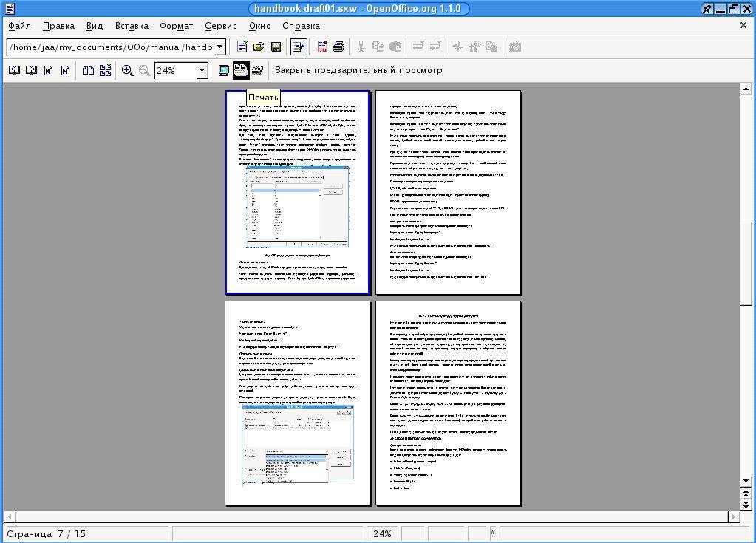Click the horizontal scrollbar left arrow
The width and height of the screenshot is (756, 543).
coord(10,516)
